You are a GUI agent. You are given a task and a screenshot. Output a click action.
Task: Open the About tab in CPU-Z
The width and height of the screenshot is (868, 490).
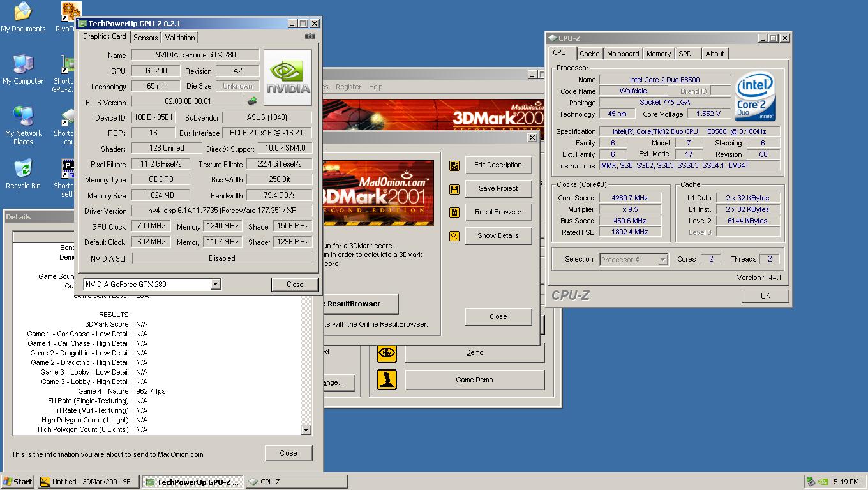714,54
